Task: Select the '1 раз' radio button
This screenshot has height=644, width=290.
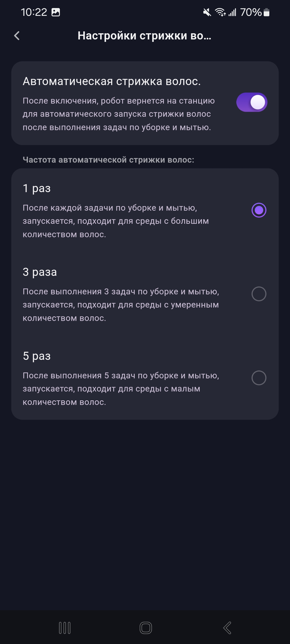Action: pyautogui.click(x=259, y=210)
